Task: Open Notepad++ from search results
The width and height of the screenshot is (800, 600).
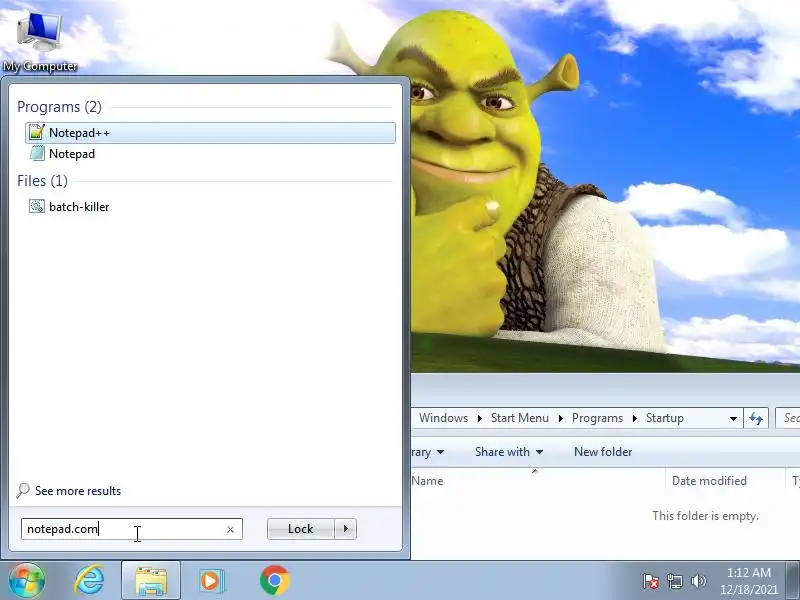Action: (x=210, y=133)
